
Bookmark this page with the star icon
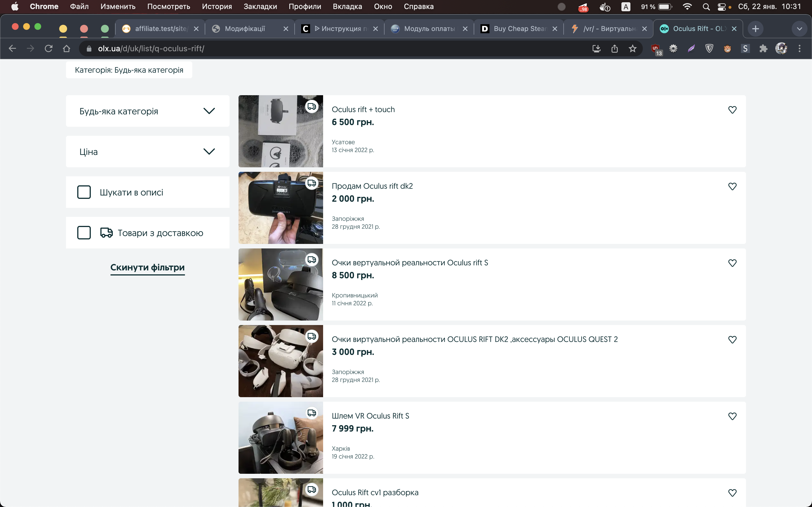tap(632, 49)
